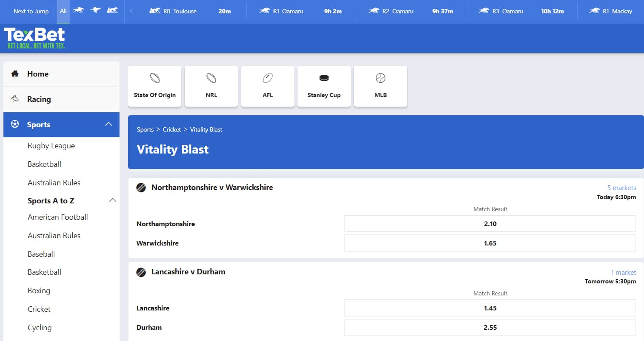644x341 pixels.
Task: Open the Northamptonshire v Warwickshire match title
Action: [x=212, y=187]
